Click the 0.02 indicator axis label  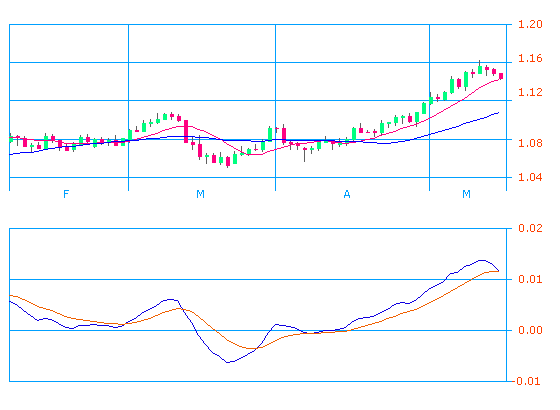tap(530, 228)
